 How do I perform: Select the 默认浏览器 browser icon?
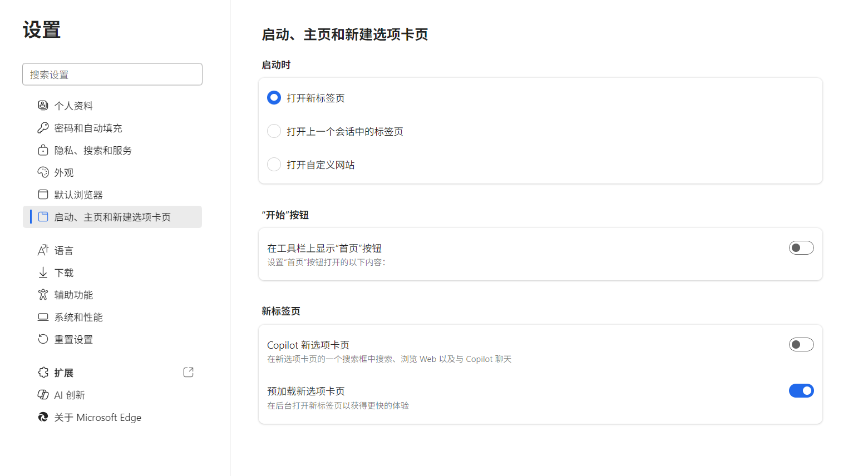(43, 194)
